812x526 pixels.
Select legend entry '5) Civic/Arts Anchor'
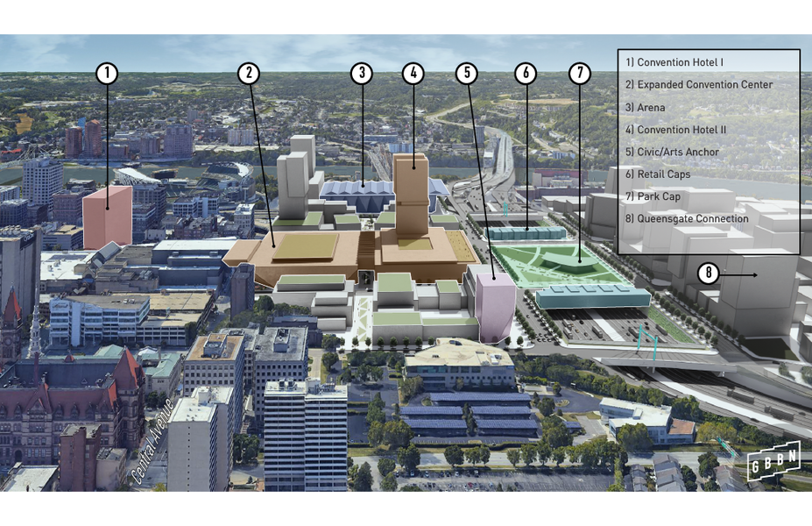tap(672, 152)
